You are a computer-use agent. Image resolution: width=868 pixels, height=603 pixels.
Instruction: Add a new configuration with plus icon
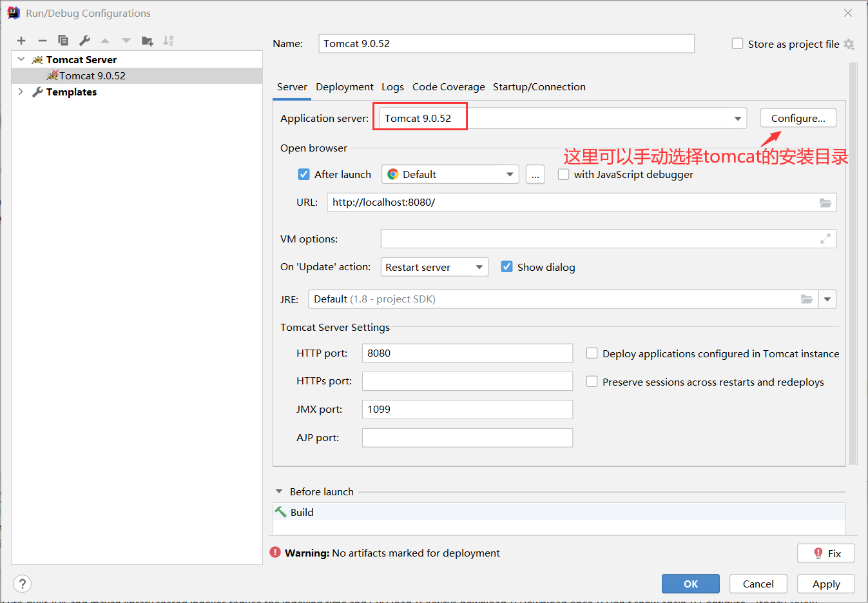click(21, 41)
